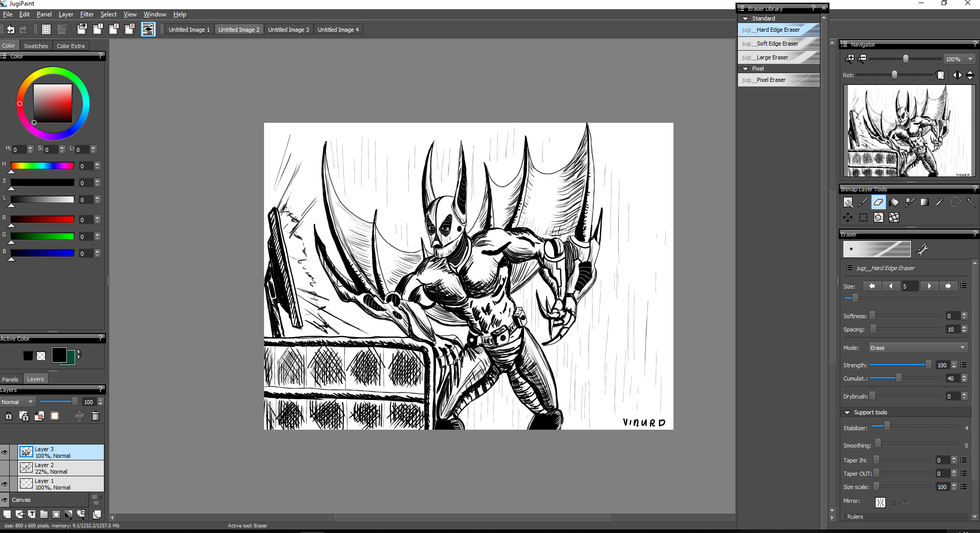Select the Magic Wand tool
980x533 pixels.
[x=970, y=202]
